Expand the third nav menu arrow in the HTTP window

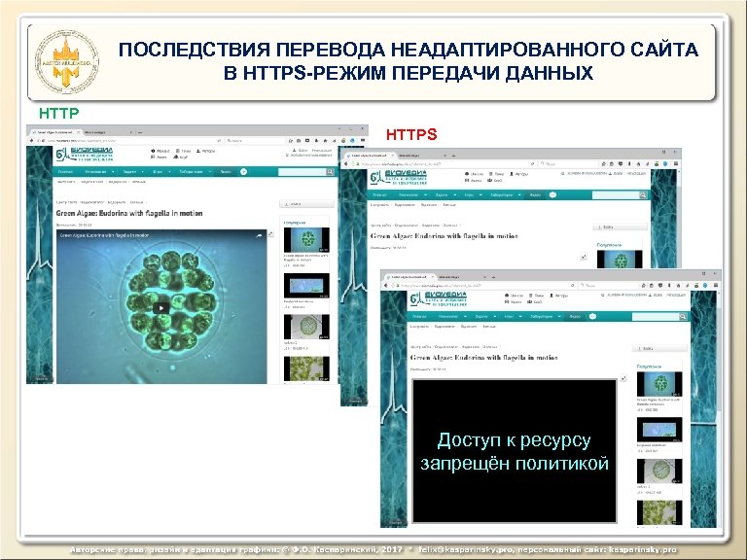[x=142, y=171]
